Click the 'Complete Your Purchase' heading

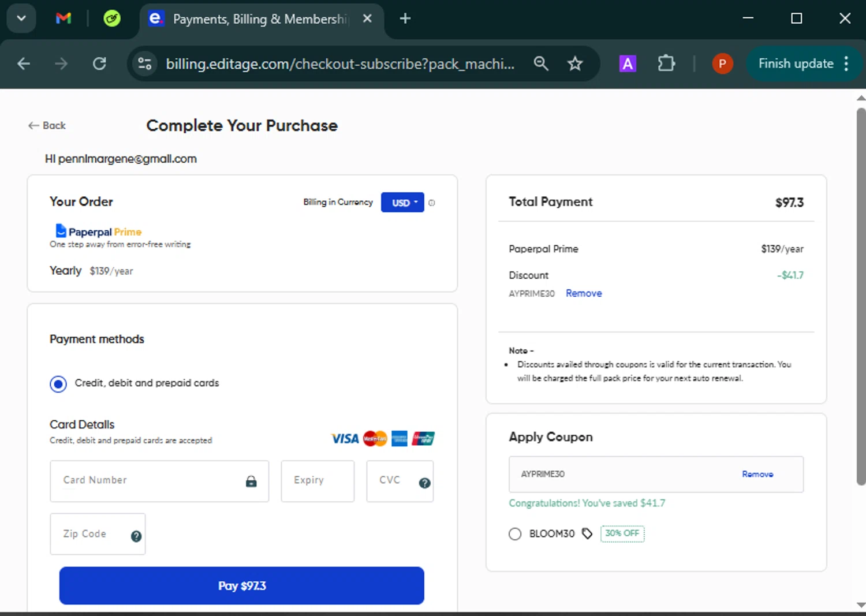tap(242, 125)
